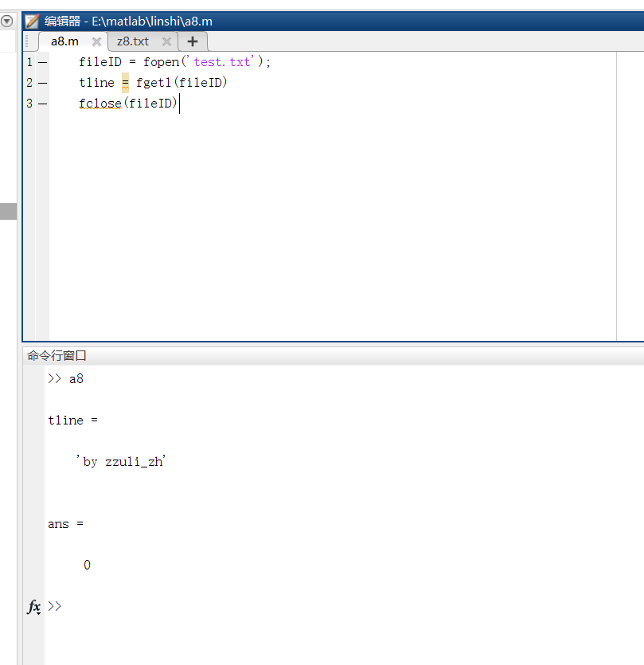The image size is (644, 665).
Task: Click the gray scrollbar thumb on left panel
Action: (x=9, y=212)
